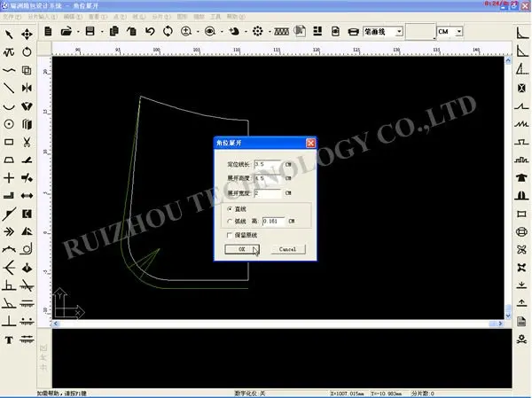Viewport: 532px width, 398px height.
Task: Open the 分片输入 menu
Action: click(43, 17)
